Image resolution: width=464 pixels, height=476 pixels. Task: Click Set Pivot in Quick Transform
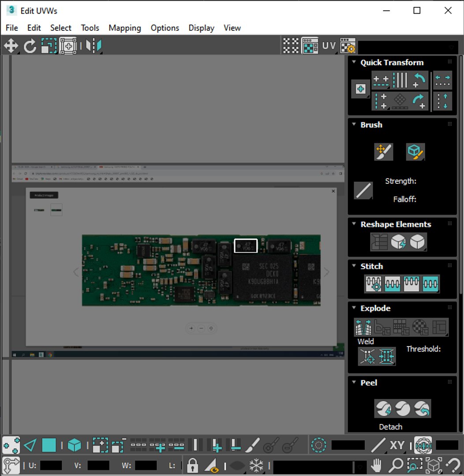[x=361, y=89]
